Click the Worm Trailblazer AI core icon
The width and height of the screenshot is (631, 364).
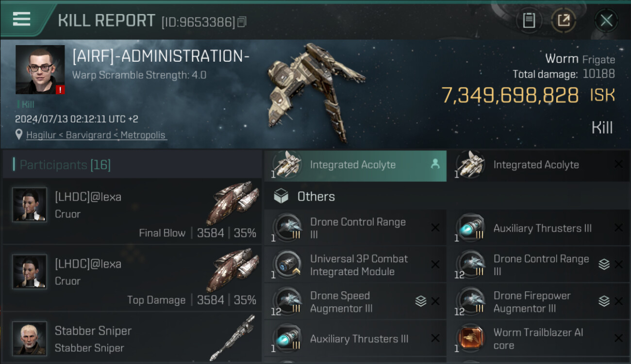(x=470, y=338)
